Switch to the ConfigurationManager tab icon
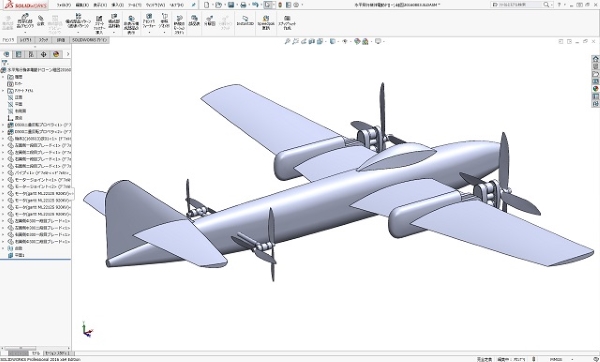This screenshot has width=600, height=362. [x=31, y=54]
